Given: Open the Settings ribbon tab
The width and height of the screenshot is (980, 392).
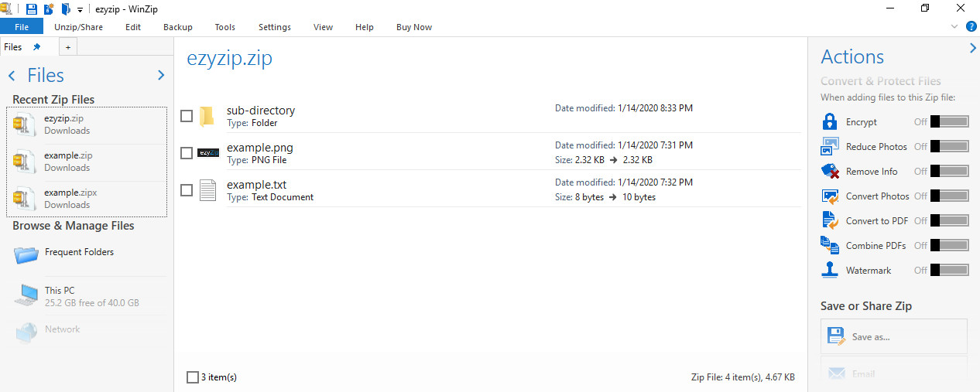Looking at the screenshot, I should pos(275,27).
